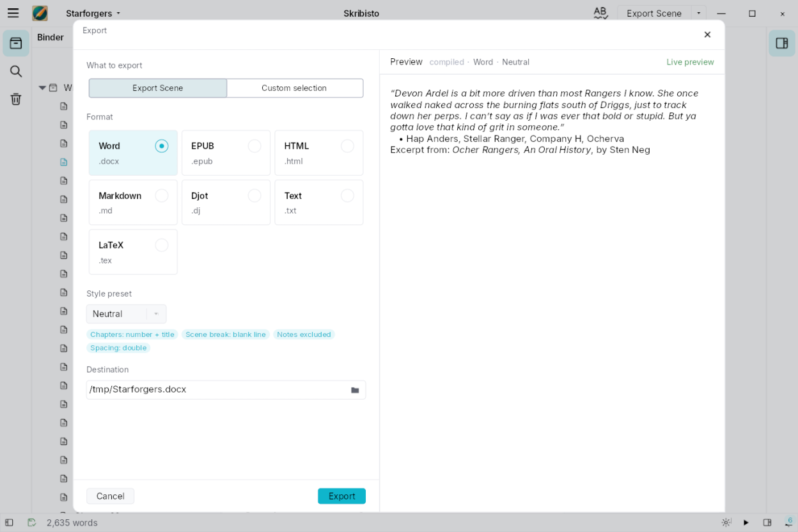Open the Starforgers project dropdown

(x=93, y=13)
